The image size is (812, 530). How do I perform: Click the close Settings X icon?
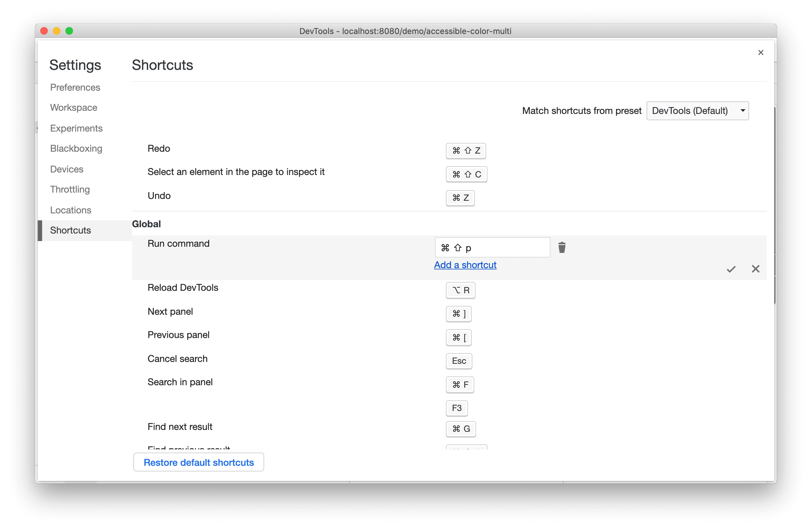click(x=760, y=53)
